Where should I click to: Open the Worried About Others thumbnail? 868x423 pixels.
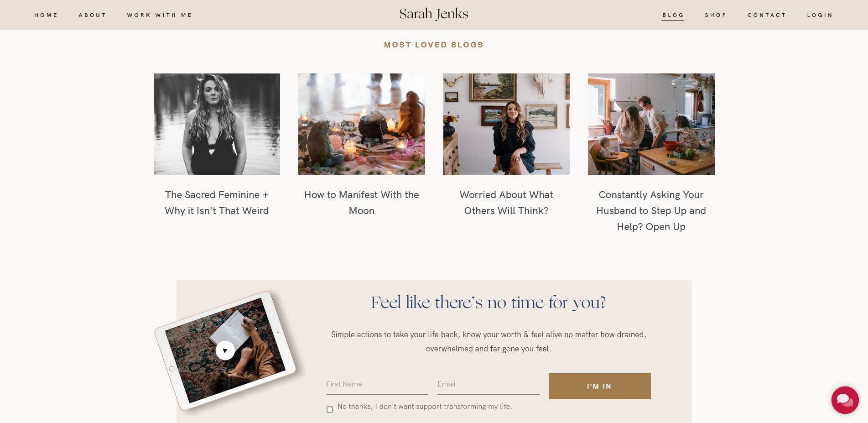506,124
